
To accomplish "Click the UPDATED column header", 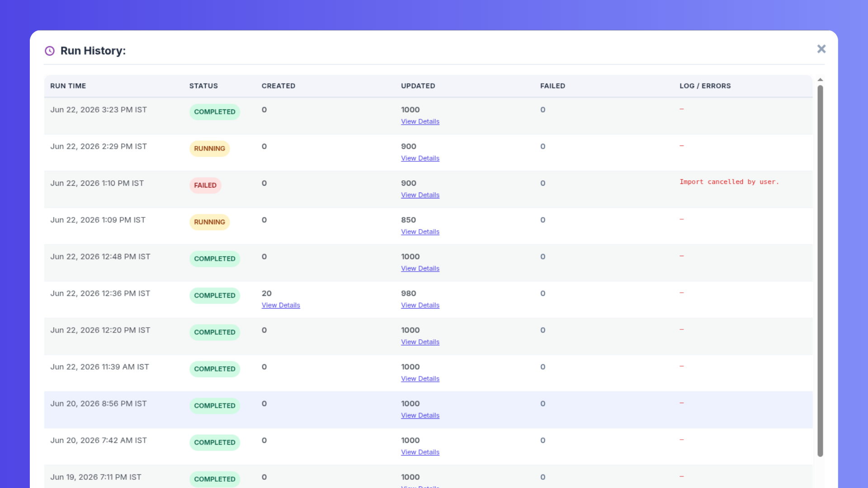I will 418,86.
